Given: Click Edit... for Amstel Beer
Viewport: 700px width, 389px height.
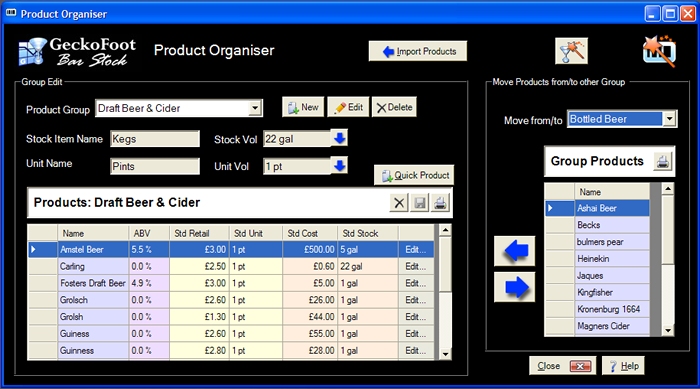Looking at the screenshot, I should click(x=416, y=250).
